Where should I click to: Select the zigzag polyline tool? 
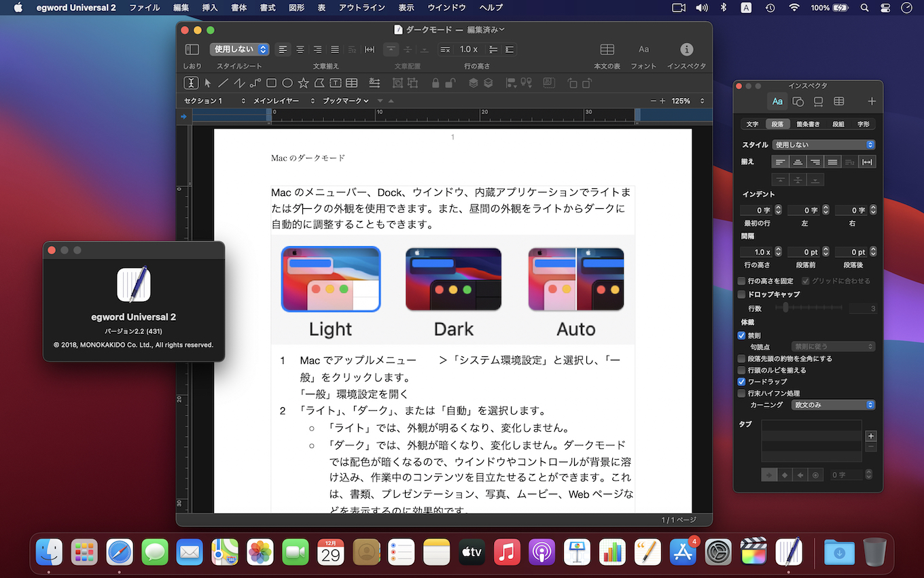[x=239, y=83]
